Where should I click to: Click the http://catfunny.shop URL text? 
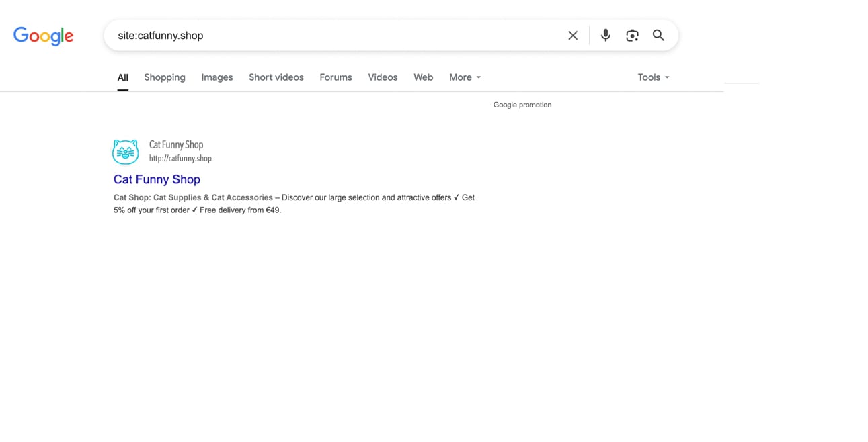tap(180, 159)
